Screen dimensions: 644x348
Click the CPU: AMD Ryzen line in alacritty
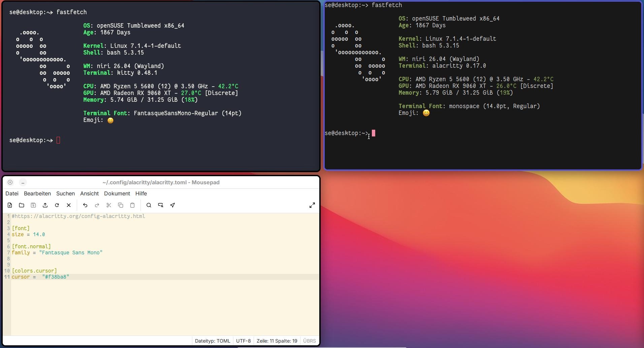476,79
